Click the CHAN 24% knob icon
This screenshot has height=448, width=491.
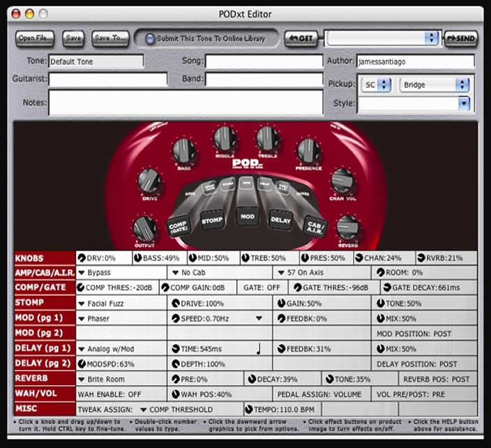tap(359, 257)
